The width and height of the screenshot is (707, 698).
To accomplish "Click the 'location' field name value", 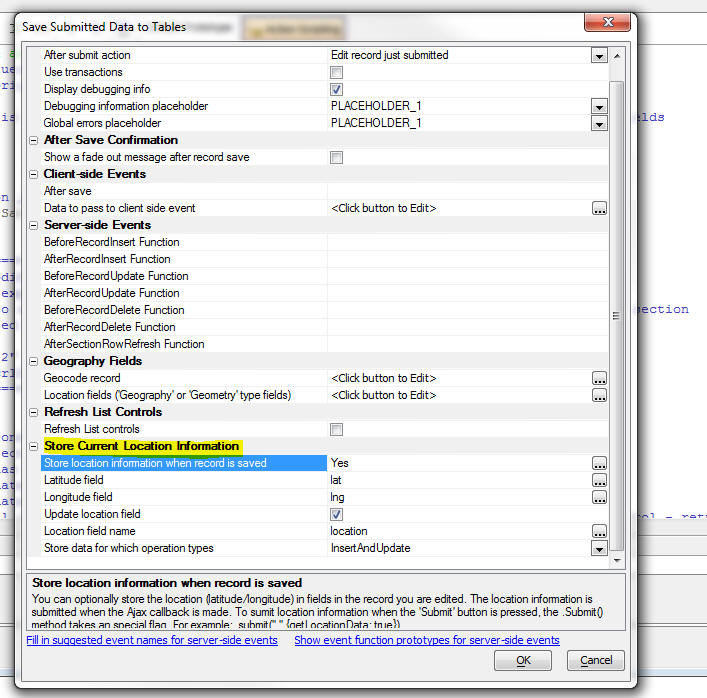I will click(x=349, y=531).
